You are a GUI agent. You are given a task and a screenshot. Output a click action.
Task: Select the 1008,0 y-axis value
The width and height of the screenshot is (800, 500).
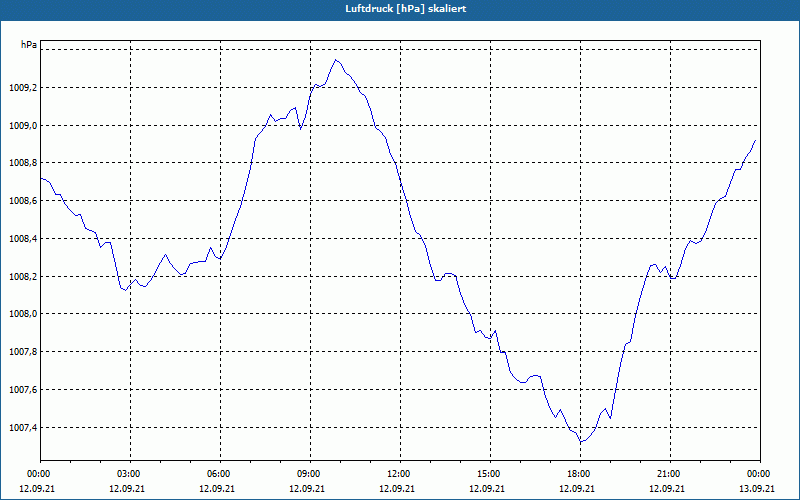[x=23, y=314]
